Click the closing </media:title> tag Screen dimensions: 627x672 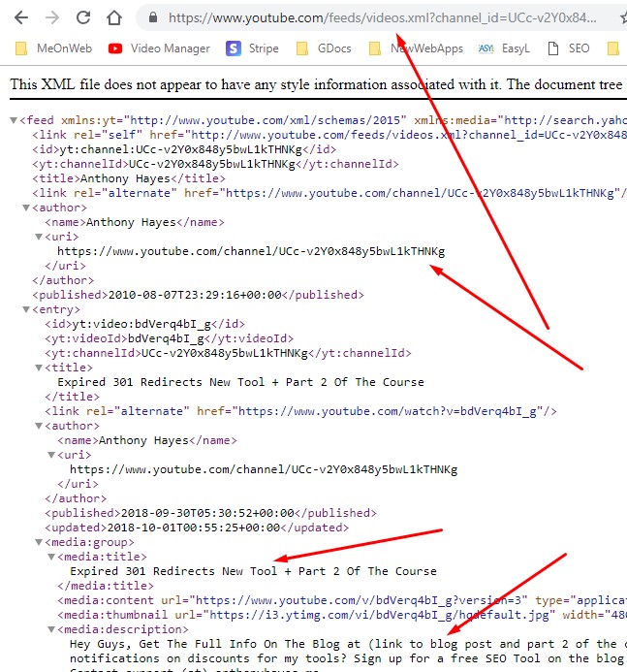tap(106, 586)
